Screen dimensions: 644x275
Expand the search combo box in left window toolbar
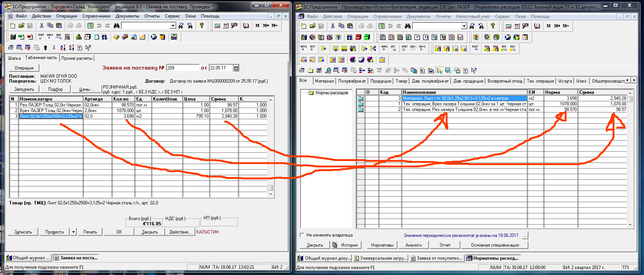coord(173,26)
